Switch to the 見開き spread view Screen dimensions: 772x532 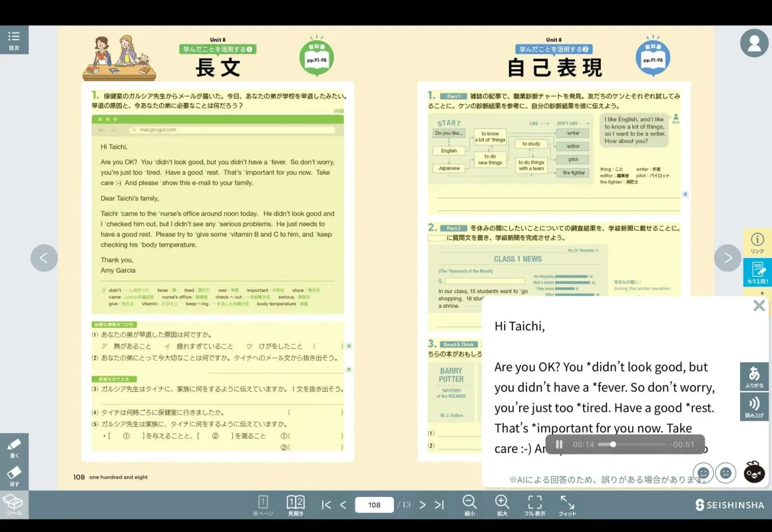click(x=295, y=504)
